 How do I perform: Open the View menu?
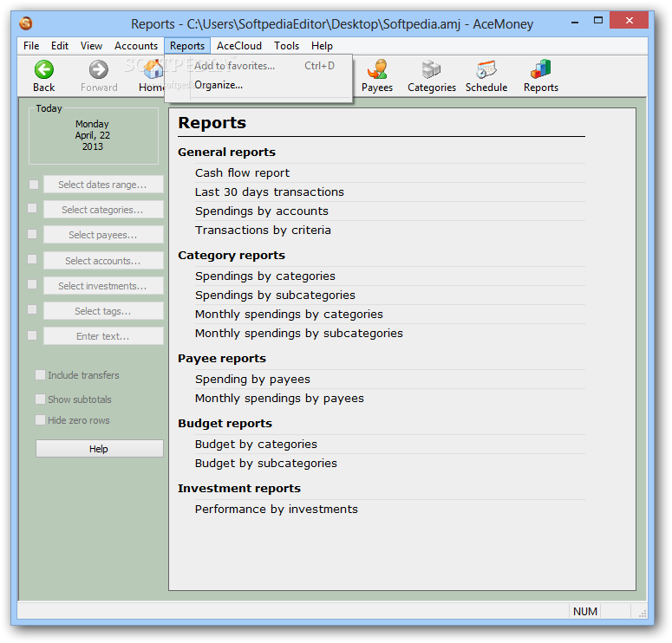click(91, 46)
